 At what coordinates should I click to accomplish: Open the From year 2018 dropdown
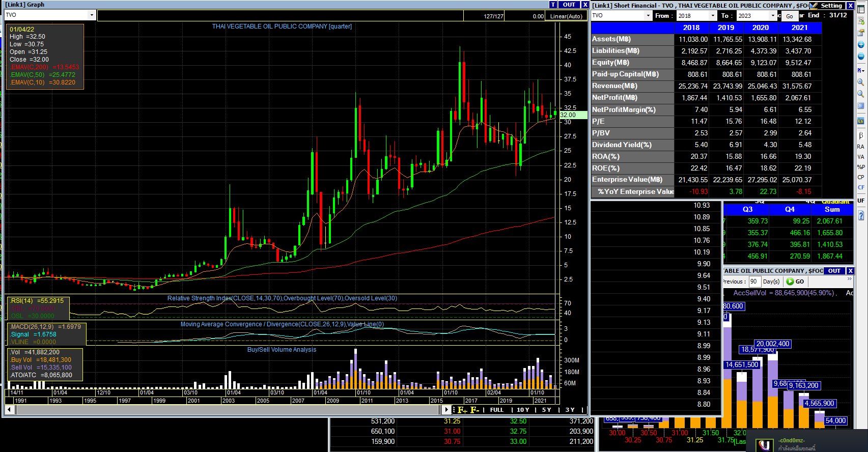point(713,16)
